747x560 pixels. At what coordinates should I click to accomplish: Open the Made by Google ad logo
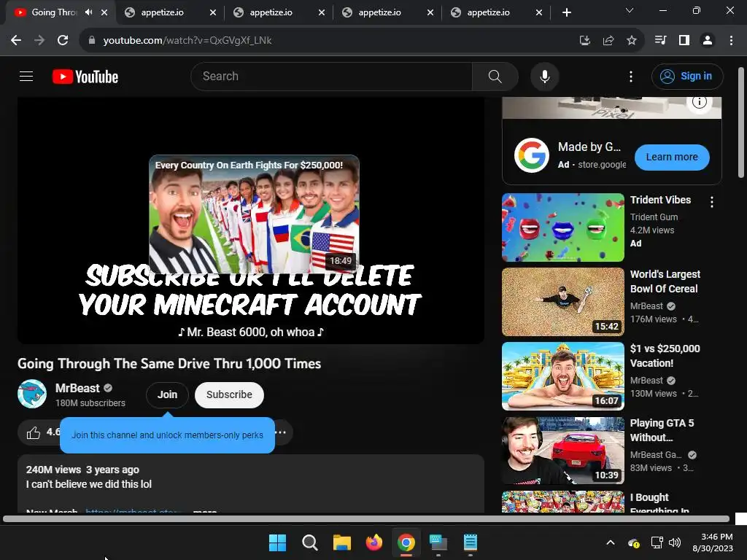pyautogui.click(x=532, y=155)
